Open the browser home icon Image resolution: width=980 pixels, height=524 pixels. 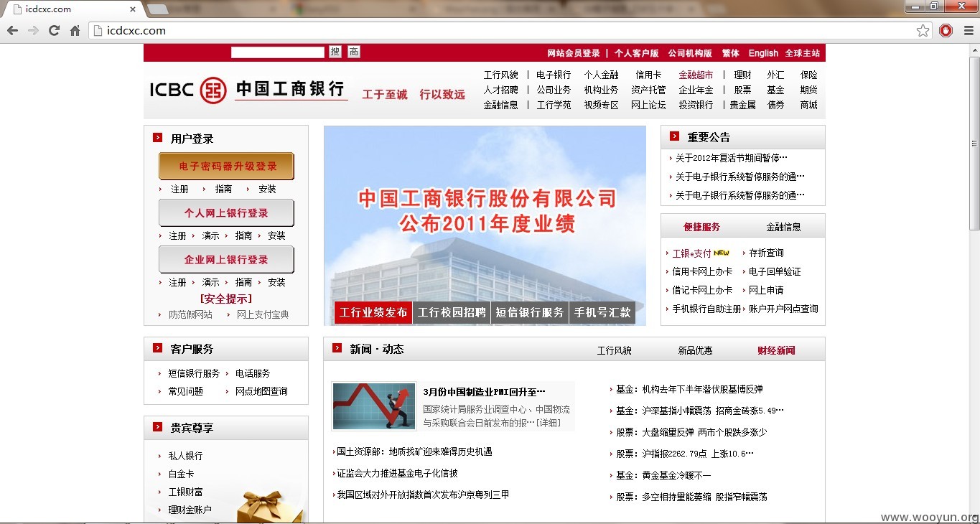[75, 31]
